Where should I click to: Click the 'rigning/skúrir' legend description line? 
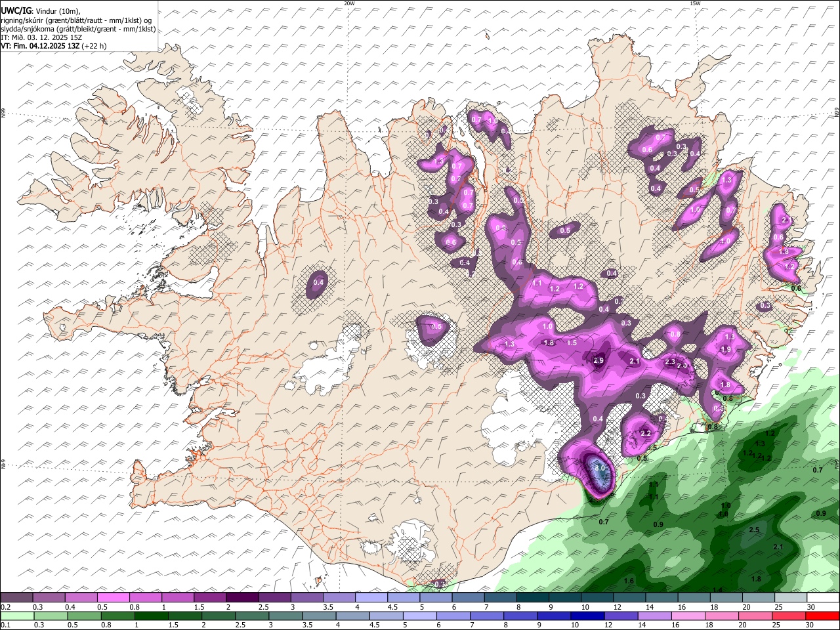pos(77,20)
